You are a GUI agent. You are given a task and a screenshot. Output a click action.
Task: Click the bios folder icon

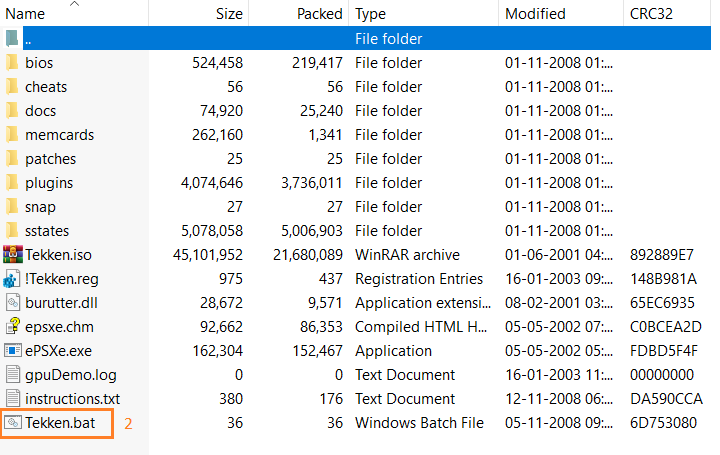[x=12, y=63]
